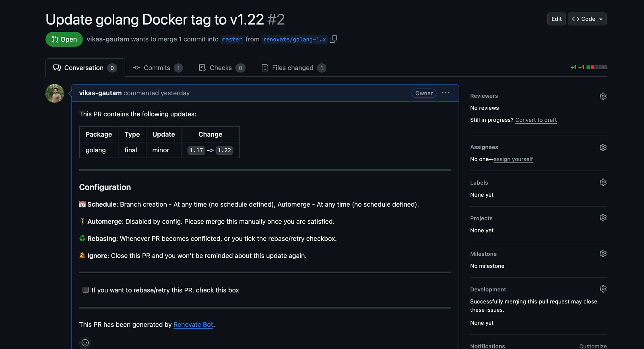Click the Open status badge
The image size is (644, 349).
click(x=64, y=39)
